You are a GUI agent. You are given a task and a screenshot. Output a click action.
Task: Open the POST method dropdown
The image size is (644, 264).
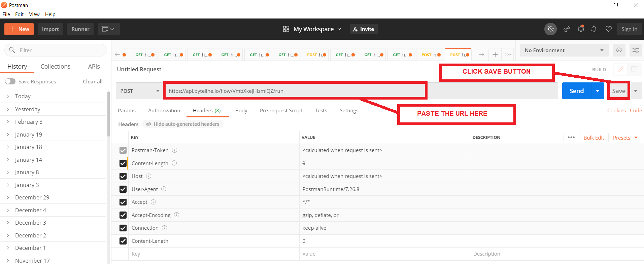coord(139,91)
